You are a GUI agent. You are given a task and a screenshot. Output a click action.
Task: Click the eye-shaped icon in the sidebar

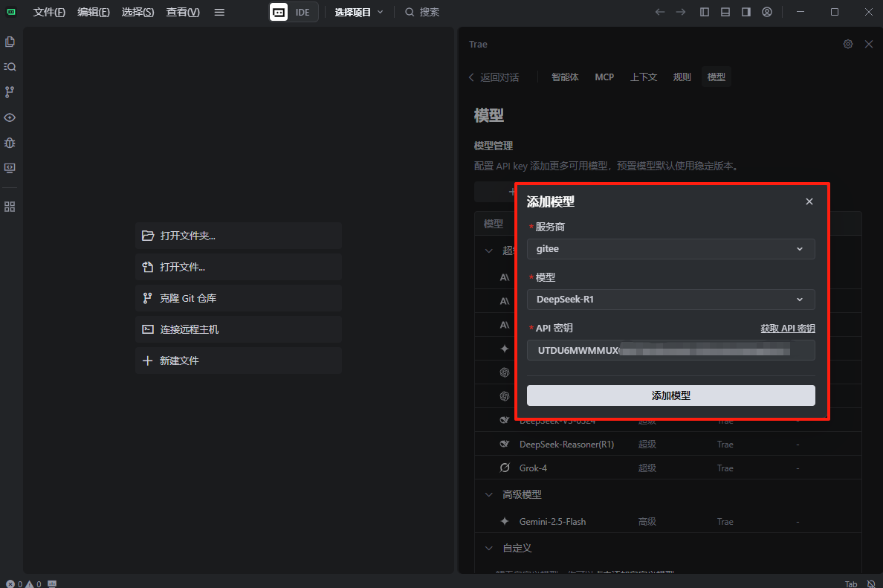coord(10,117)
